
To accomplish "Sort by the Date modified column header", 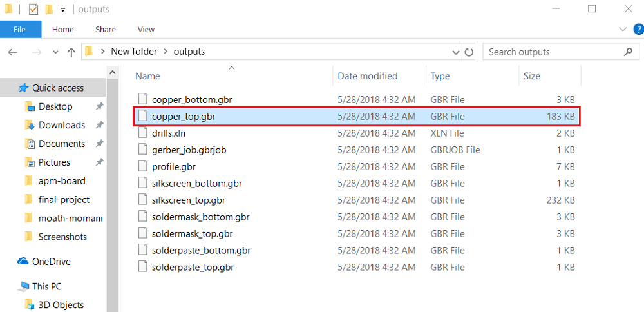I will [x=368, y=76].
